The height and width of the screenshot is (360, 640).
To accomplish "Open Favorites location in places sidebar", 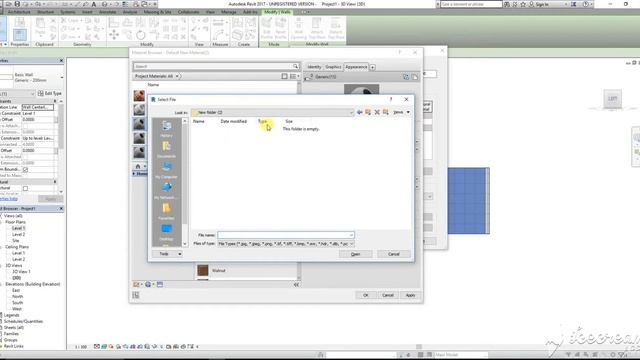I will point(166,211).
